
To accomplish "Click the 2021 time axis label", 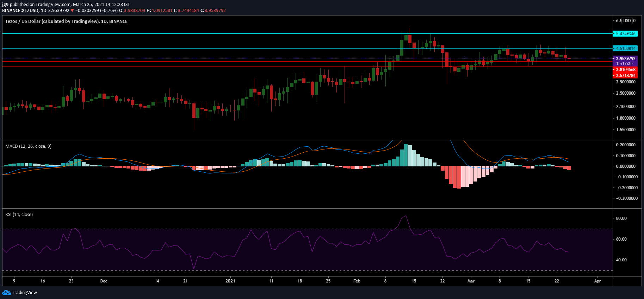I will point(230,281).
